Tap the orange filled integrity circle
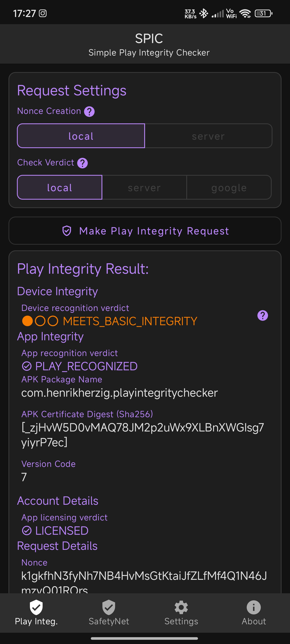The width and height of the screenshot is (290, 644). click(x=28, y=321)
